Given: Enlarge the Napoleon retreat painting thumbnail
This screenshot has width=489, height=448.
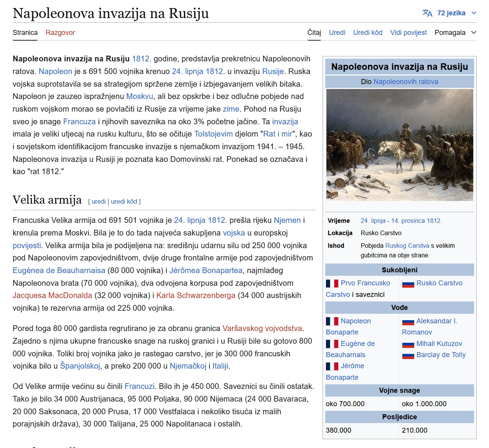Looking at the screenshot, I should pos(400,145).
